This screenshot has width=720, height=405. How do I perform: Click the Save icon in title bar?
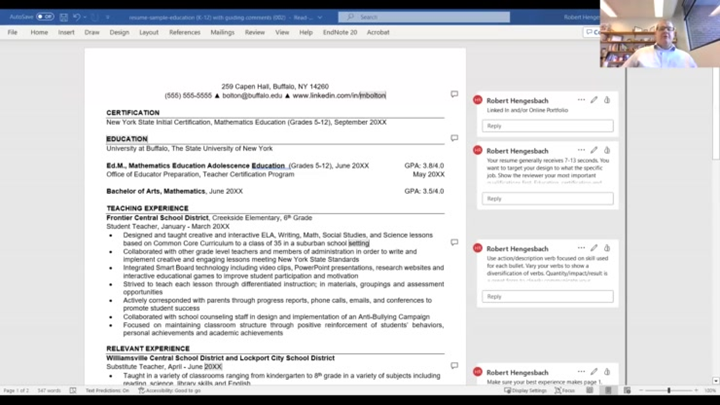click(64, 17)
